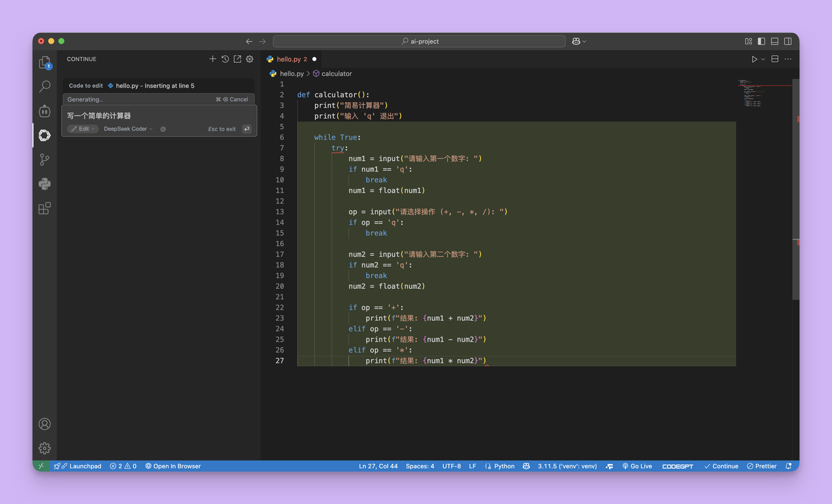Select interpreter 3.11.5 ('venv': venv)
This screenshot has height=504, width=832.
pos(567,466)
